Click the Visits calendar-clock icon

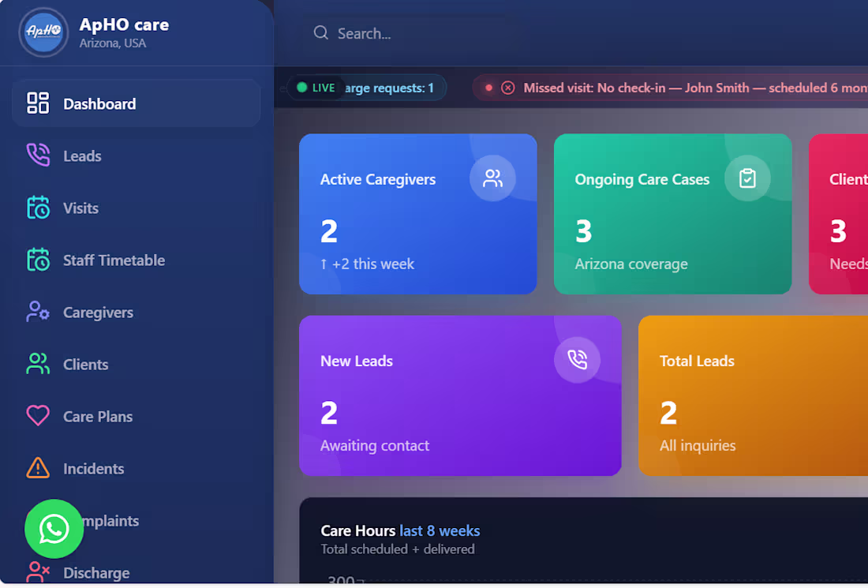coord(37,208)
